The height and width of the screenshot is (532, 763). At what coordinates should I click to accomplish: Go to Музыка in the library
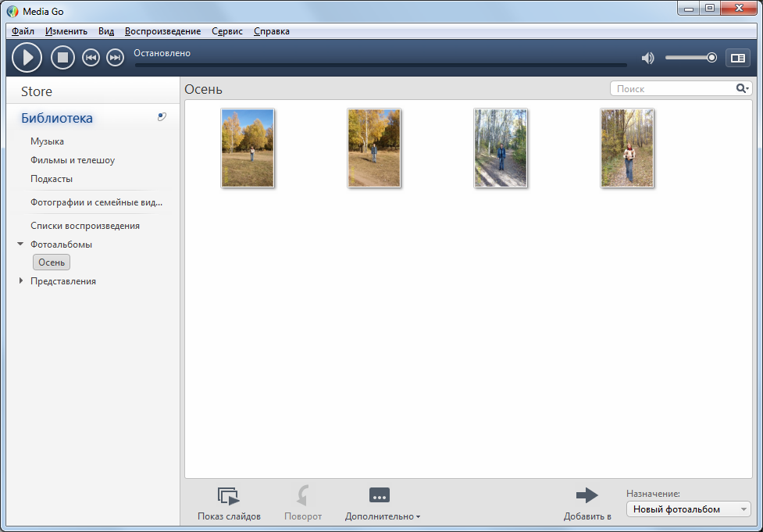click(x=47, y=141)
